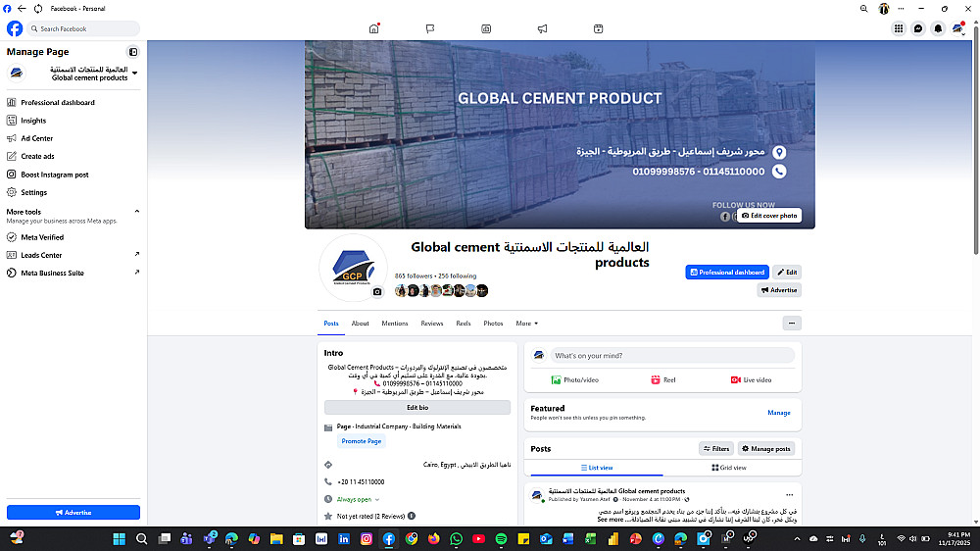This screenshot has height=551, width=980.
Task: Choose Reel for a post
Action: tap(662, 380)
